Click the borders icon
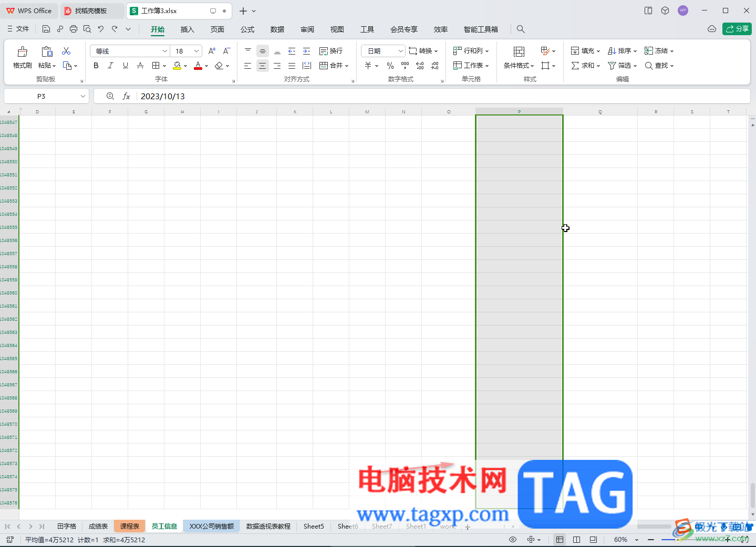 pyautogui.click(x=156, y=66)
